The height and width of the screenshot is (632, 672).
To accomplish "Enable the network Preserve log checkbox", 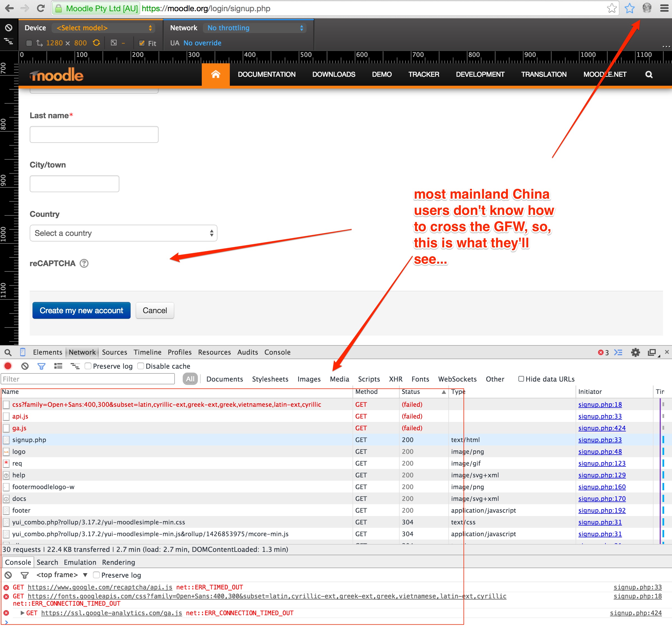I will [x=88, y=366].
